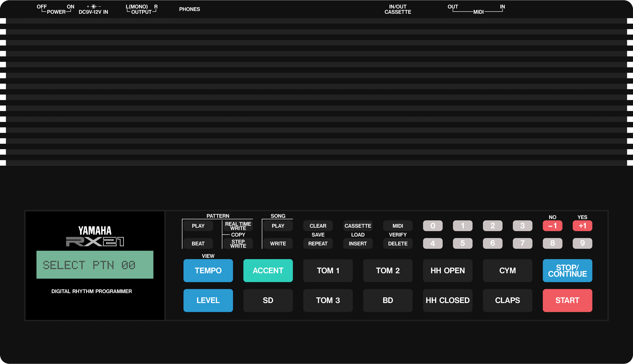Click the Yamaha RX21 logo
This screenshot has height=364, width=633.
click(x=95, y=236)
